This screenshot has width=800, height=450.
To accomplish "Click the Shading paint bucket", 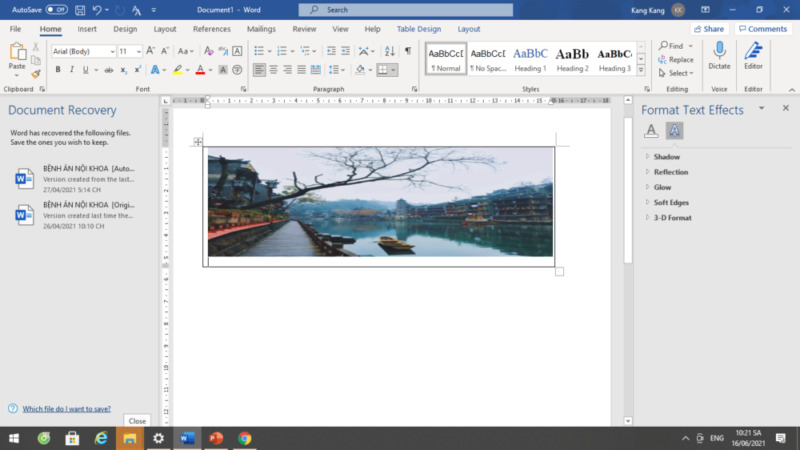I will 360,70.
